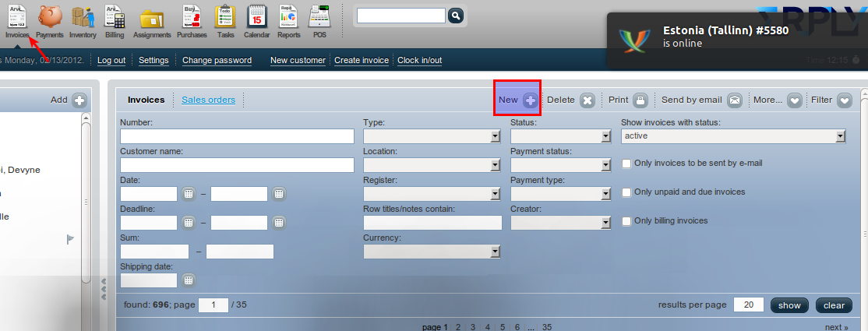
Task: Focus the Customer name input field
Action: (x=237, y=165)
